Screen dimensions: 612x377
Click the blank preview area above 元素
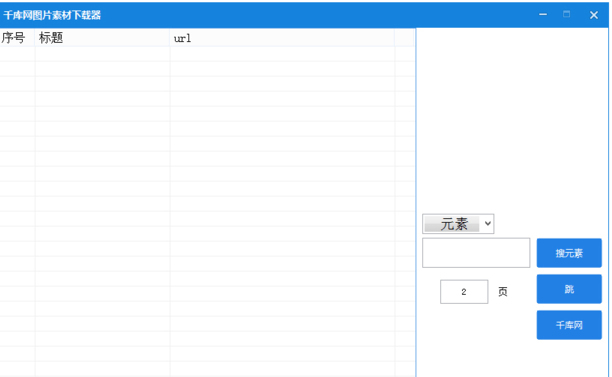pos(512,119)
